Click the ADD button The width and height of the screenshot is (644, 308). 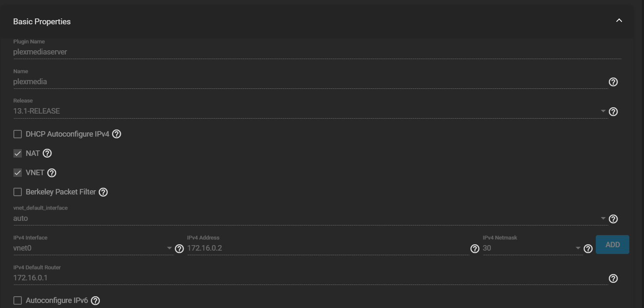click(612, 244)
